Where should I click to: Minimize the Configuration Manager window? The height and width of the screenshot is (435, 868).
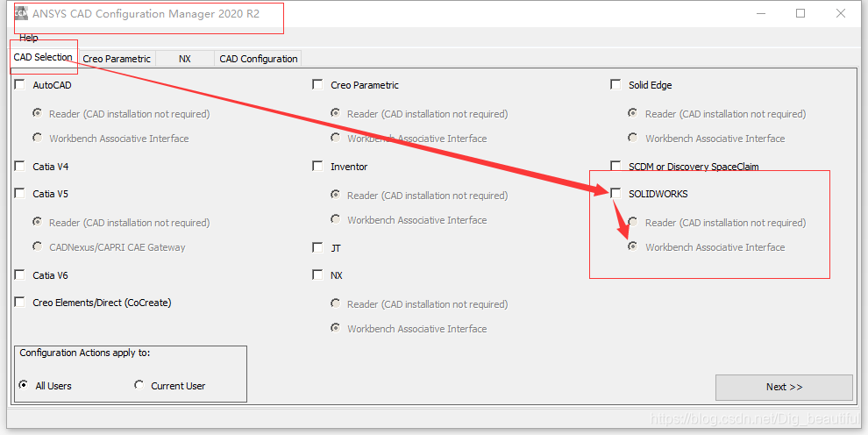pos(759,13)
